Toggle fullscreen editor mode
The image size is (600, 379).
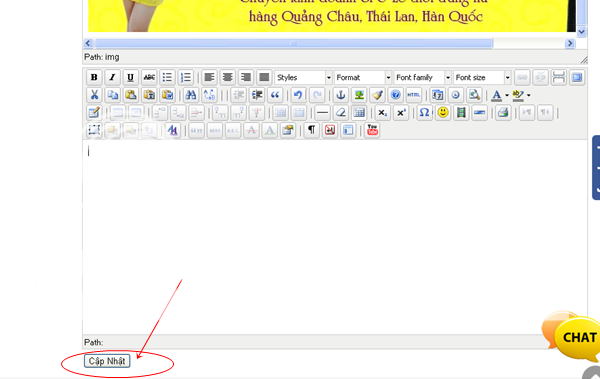[x=577, y=77]
